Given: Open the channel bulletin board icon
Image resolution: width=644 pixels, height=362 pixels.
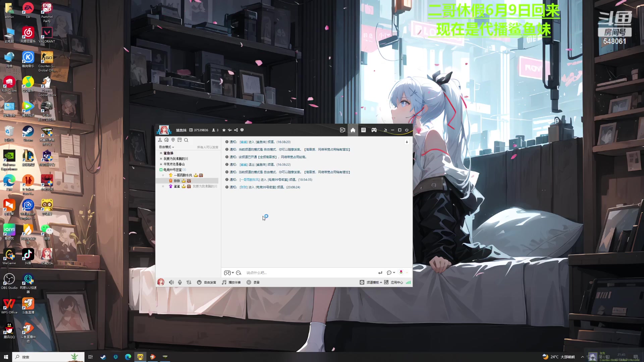Looking at the screenshot, I should click(x=179, y=140).
